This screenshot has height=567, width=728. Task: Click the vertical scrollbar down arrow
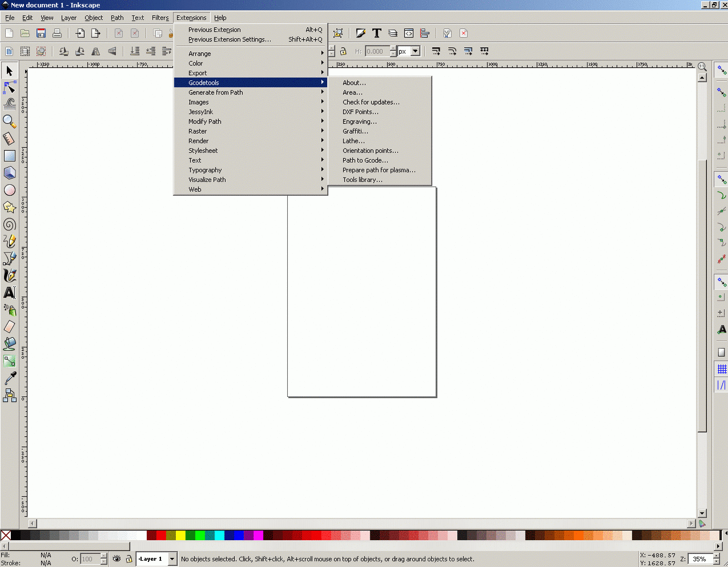702,513
